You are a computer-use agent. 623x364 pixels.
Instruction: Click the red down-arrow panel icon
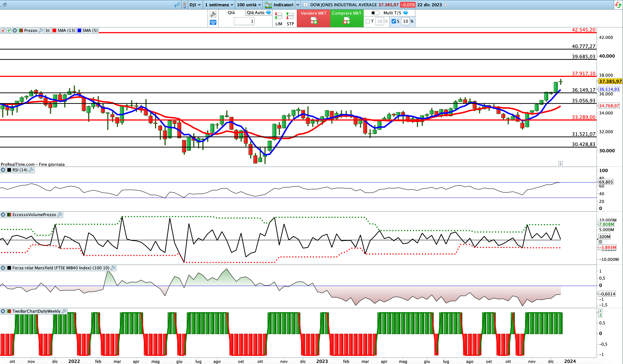(3, 30)
